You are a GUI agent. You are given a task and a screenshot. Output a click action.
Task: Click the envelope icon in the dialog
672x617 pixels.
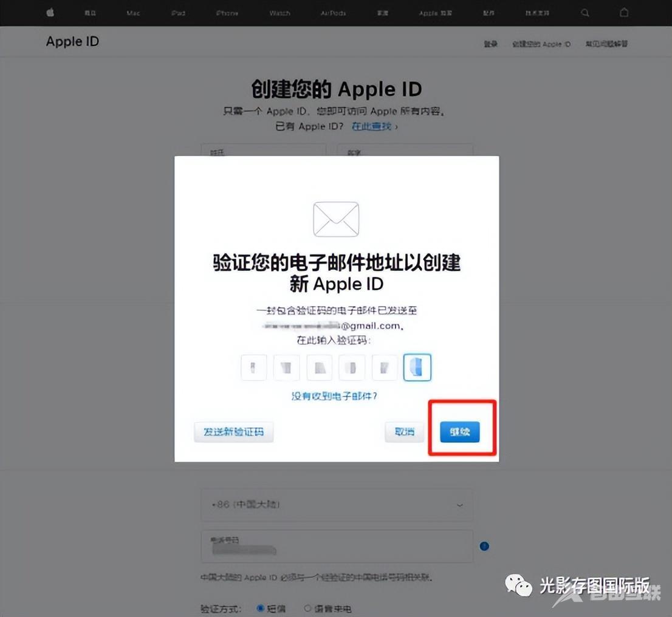tap(336, 219)
